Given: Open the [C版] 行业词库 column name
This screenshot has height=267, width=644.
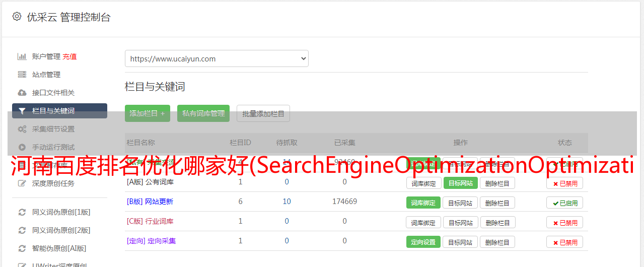Looking at the screenshot, I should pos(150,221).
